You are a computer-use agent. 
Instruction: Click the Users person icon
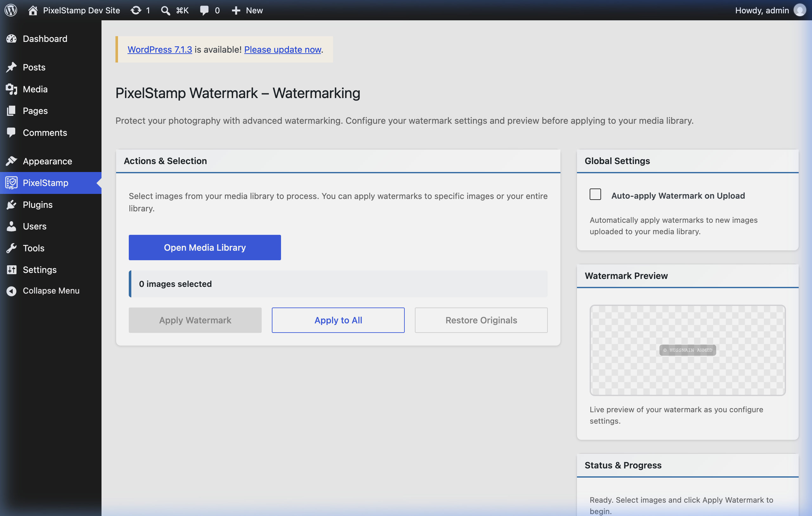pos(11,226)
